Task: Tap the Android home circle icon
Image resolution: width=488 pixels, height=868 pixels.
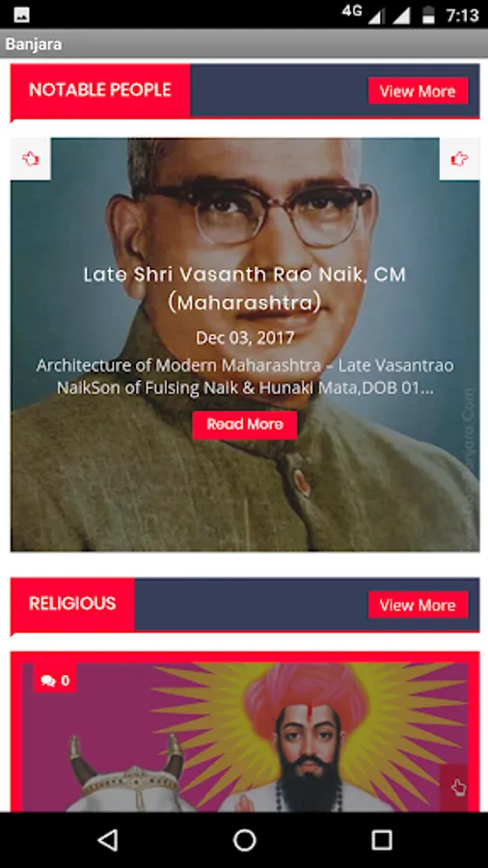Action: (244, 840)
